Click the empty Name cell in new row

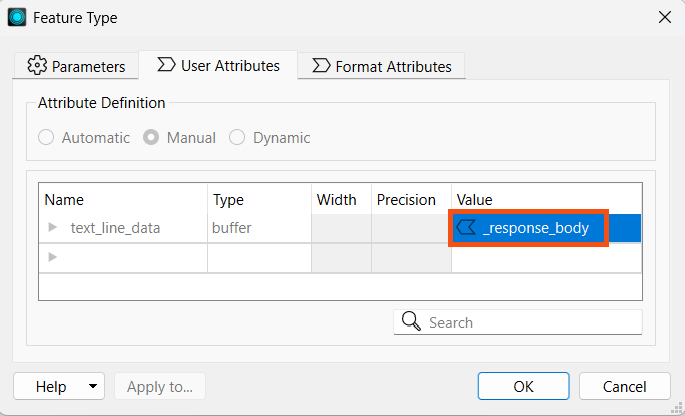pyautogui.click(x=123, y=258)
